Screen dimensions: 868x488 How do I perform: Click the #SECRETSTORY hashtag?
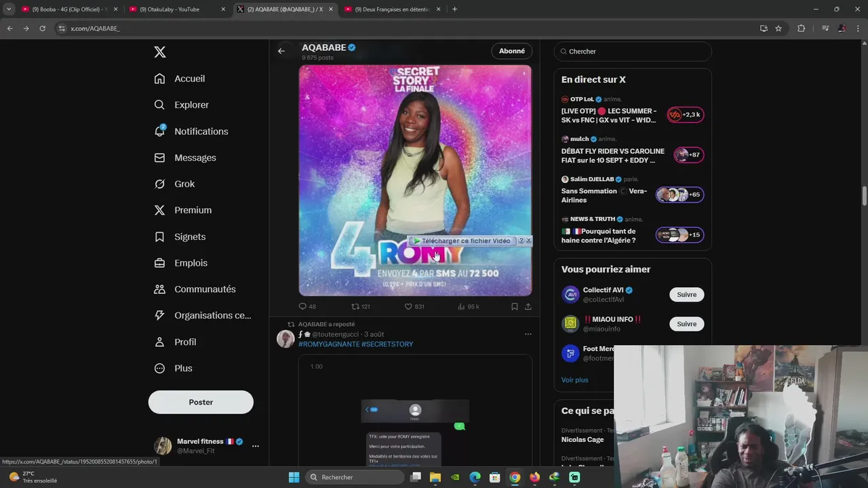coord(387,344)
